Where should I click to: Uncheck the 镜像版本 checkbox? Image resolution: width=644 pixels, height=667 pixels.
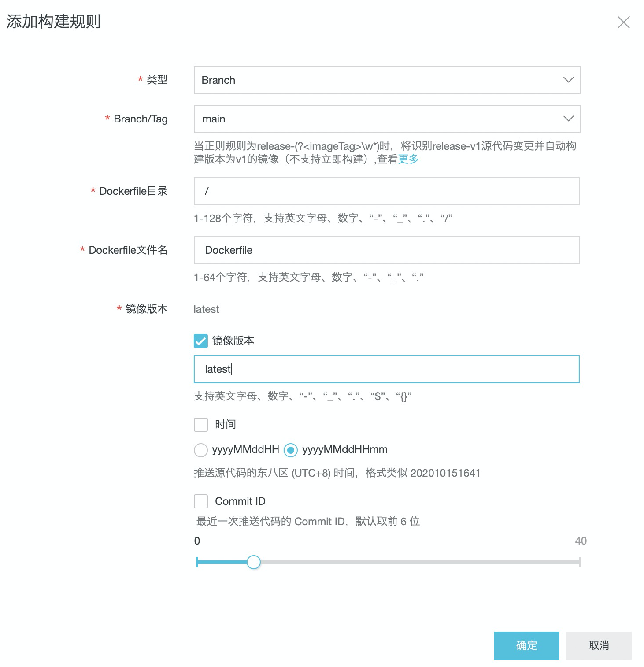click(x=201, y=341)
